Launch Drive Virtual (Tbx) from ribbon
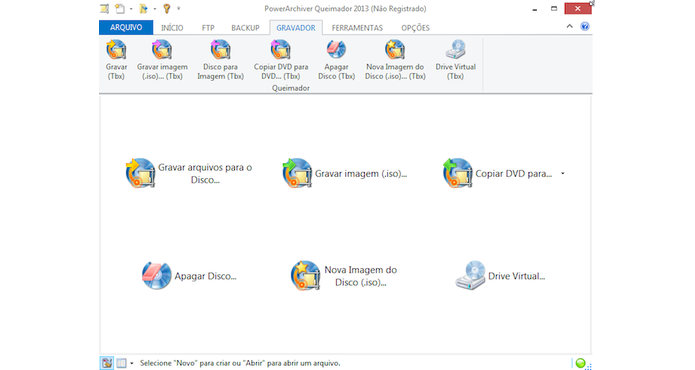Viewport: 695px width, 370px height. pos(455,60)
